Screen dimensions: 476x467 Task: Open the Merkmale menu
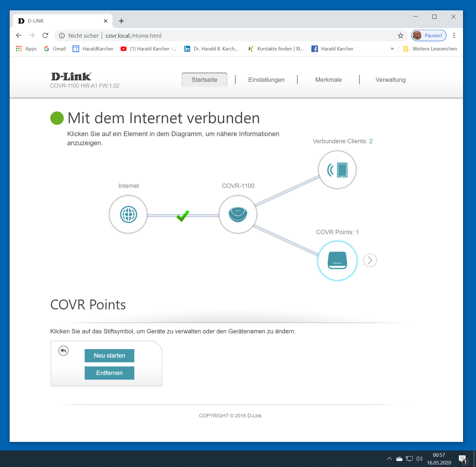click(x=328, y=80)
